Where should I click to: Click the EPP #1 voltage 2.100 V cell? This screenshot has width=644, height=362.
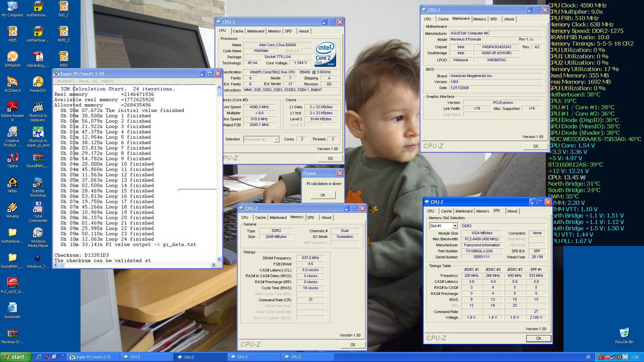tap(536, 317)
